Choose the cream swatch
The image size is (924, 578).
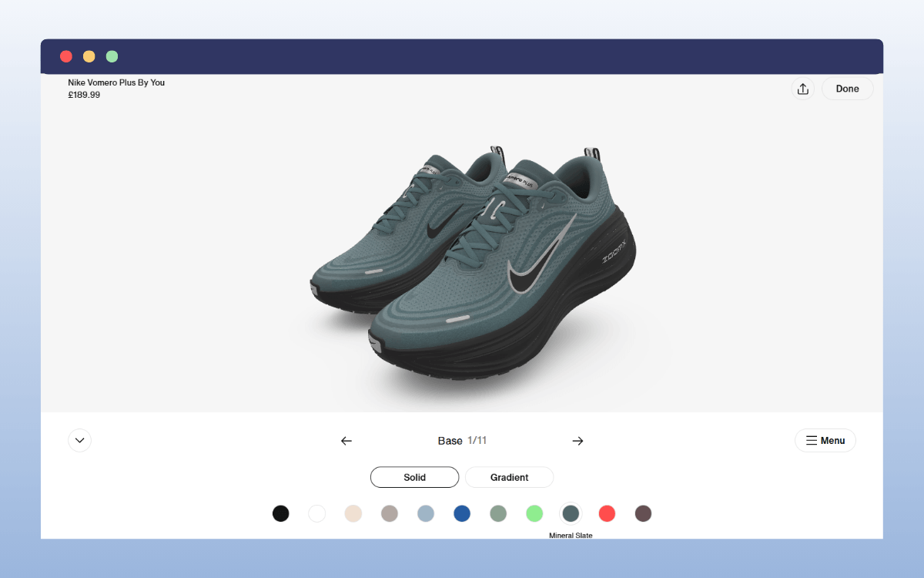(x=353, y=513)
